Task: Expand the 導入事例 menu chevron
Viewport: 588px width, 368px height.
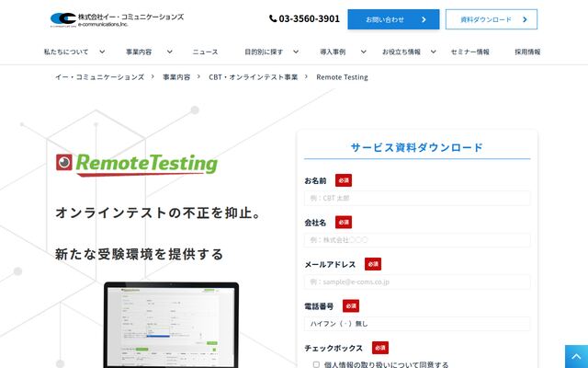Action: tap(364, 52)
